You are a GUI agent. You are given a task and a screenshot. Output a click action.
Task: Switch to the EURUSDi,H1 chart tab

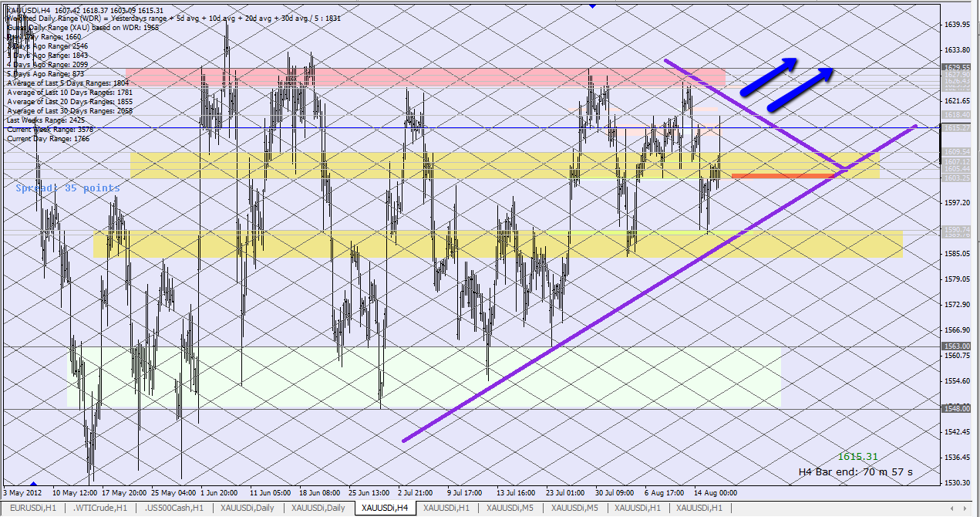pos(33,508)
